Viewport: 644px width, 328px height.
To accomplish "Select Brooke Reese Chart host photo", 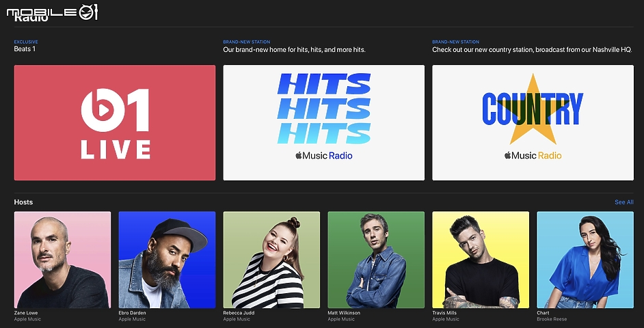I will (x=585, y=260).
